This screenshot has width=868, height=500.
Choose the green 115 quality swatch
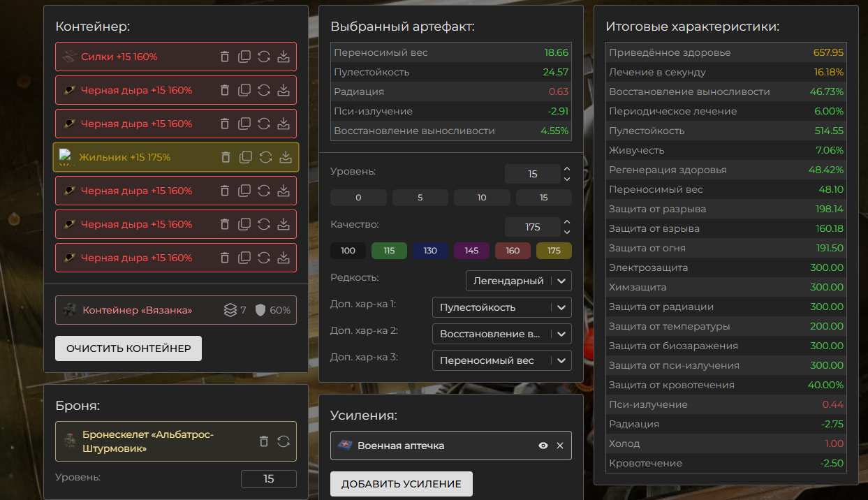tap(389, 251)
